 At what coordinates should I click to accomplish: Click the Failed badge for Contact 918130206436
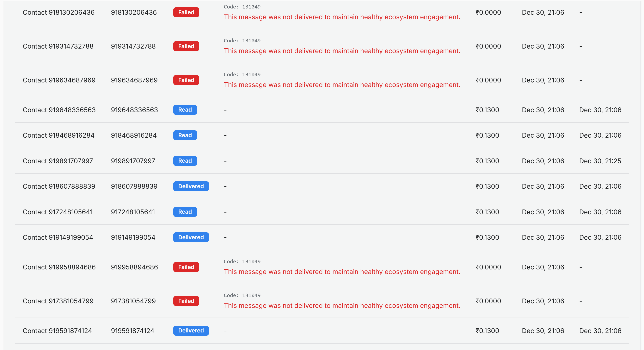coord(186,12)
